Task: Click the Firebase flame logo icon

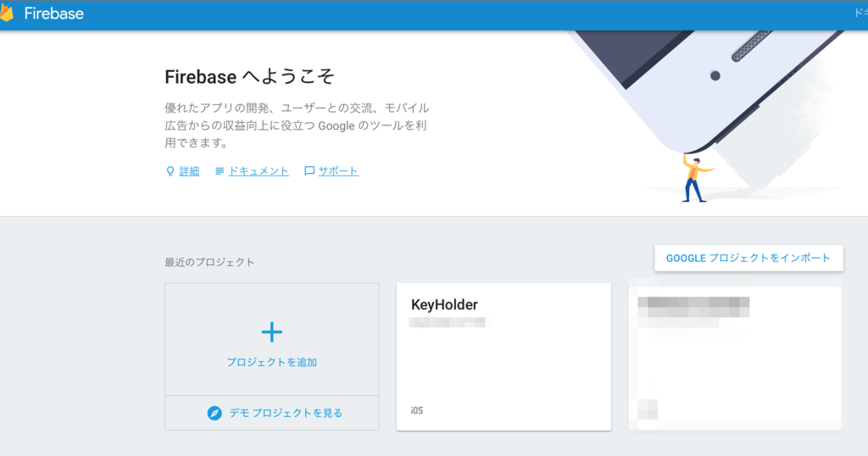Action: 7,13
